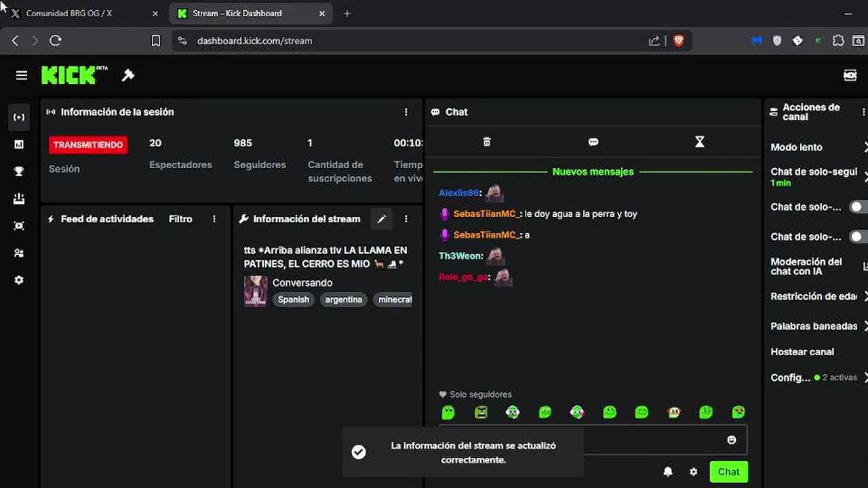The image size is (868, 488).
Task: Toggle the second Chat de solo switch
Action: point(858,237)
